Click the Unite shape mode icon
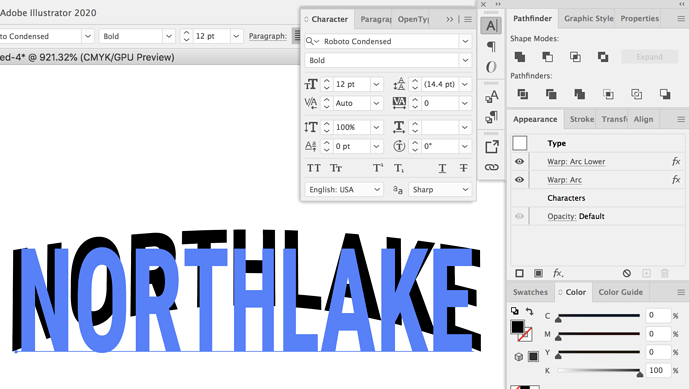 (520, 57)
